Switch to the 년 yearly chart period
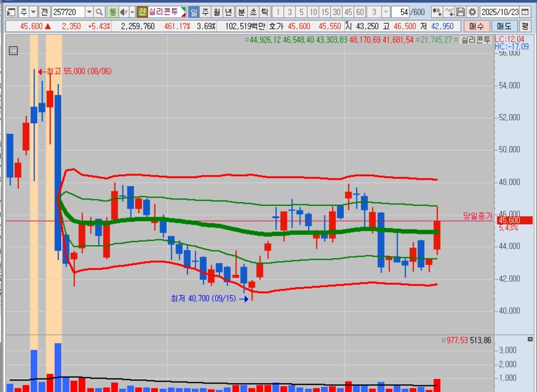This screenshot has height=392, width=537. (x=229, y=12)
